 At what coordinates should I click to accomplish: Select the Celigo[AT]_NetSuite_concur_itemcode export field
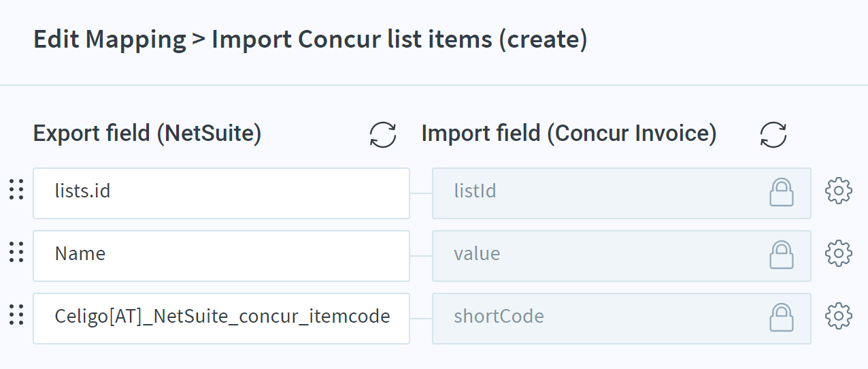[x=221, y=319]
